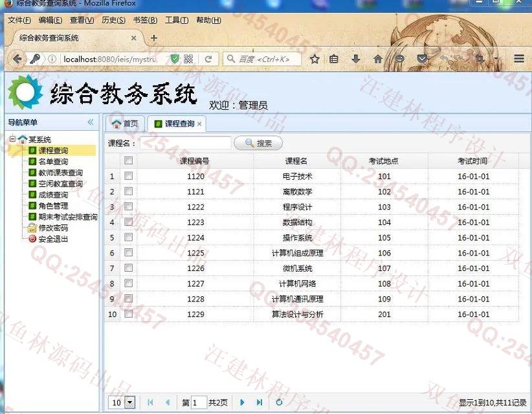Open 角色管理 in navigation tree
The height and width of the screenshot is (414, 532).
[x=53, y=206]
